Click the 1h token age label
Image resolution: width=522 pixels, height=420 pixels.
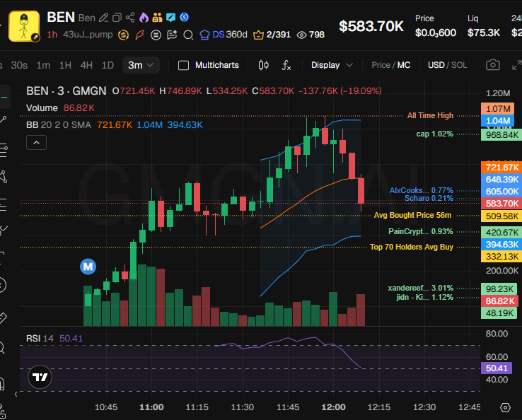tap(52, 35)
